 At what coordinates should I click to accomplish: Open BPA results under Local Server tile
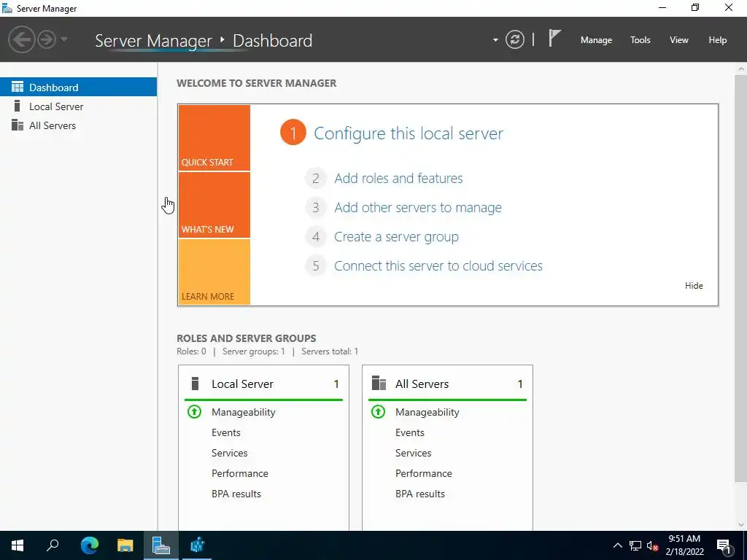[x=236, y=494]
